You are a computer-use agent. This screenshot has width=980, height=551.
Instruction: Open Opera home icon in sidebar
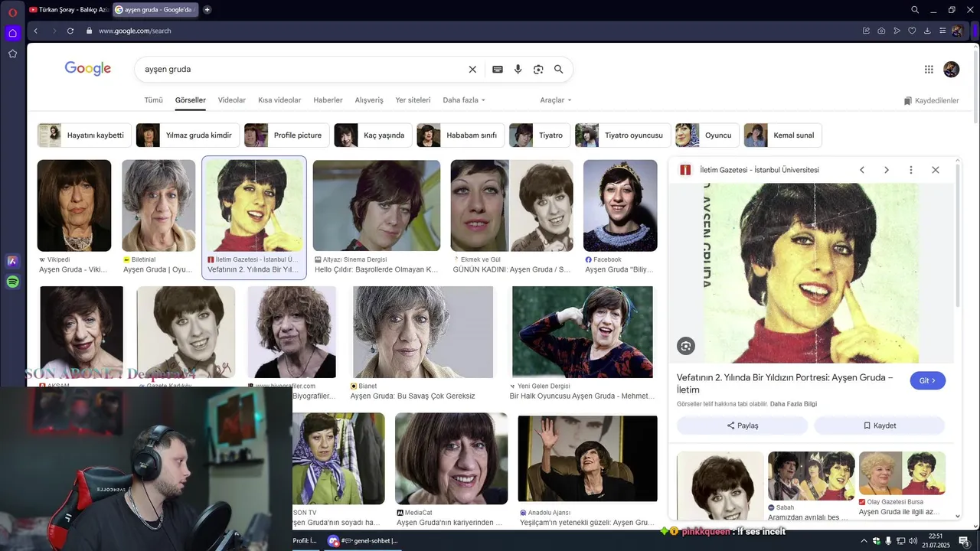click(12, 33)
